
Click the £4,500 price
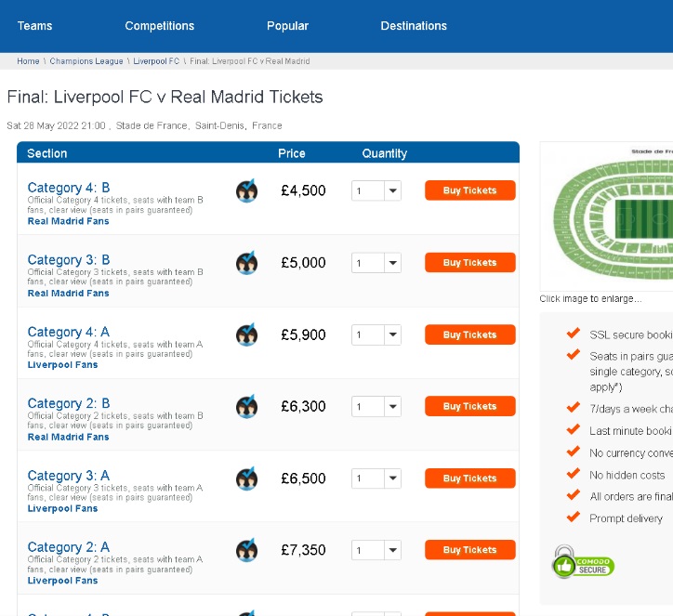coord(303,190)
